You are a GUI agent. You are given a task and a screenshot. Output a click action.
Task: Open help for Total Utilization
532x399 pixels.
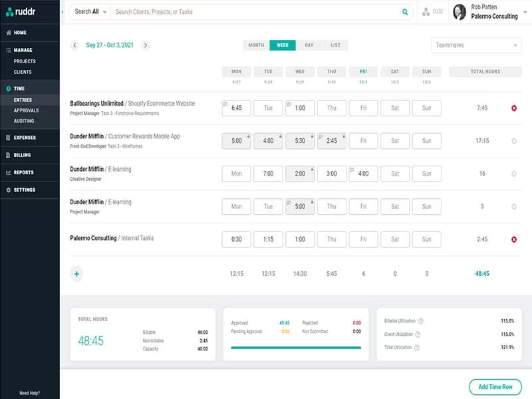417,347
